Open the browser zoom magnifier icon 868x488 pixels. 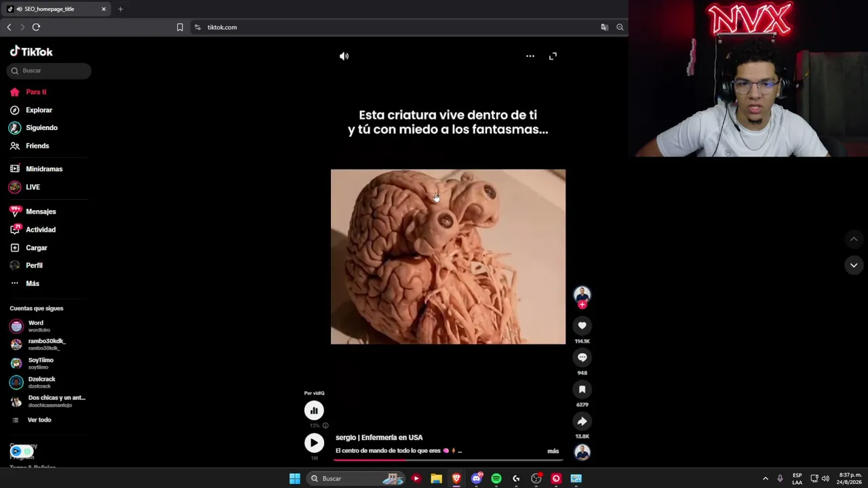(x=620, y=27)
